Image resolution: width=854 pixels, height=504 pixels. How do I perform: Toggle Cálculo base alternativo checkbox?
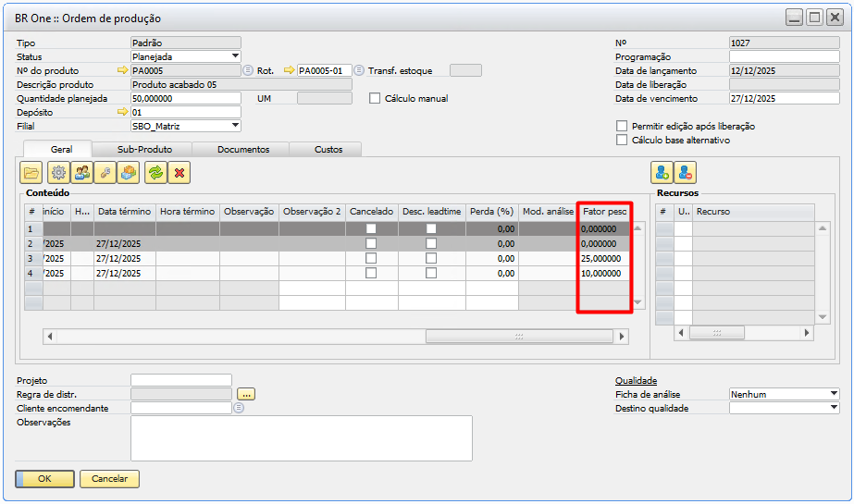coord(622,140)
